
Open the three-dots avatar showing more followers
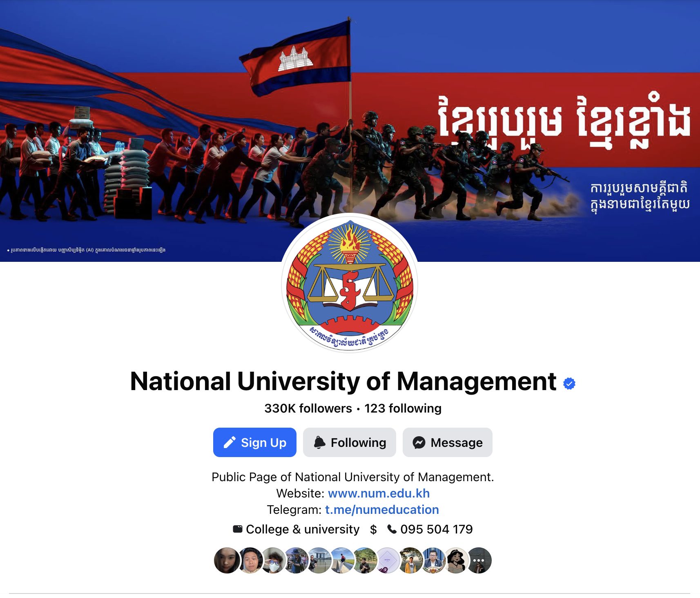pos(479,560)
